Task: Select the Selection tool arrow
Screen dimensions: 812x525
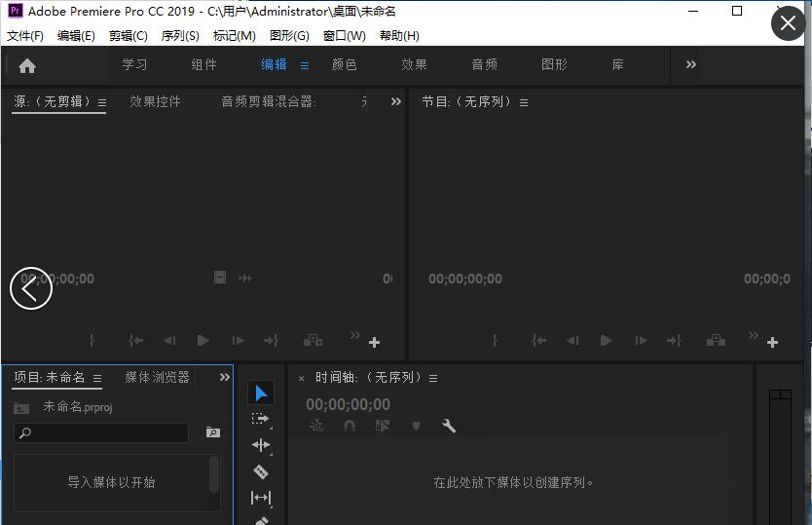Action: (261, 394)
